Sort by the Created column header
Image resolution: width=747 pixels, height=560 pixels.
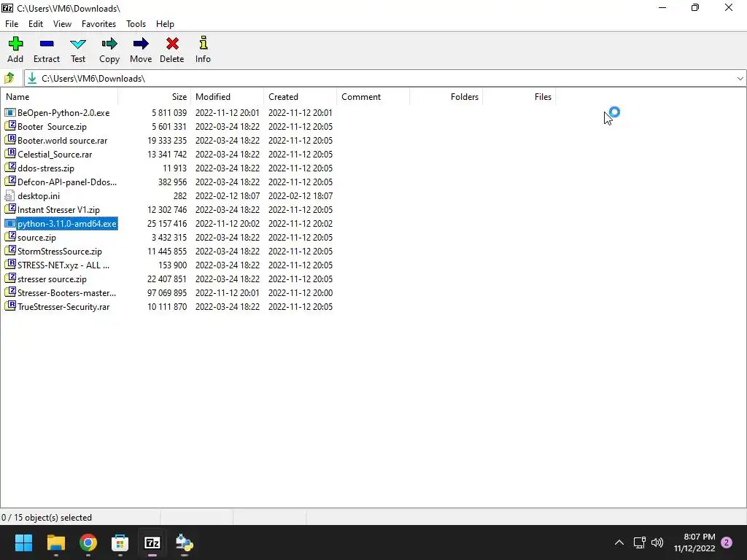(x=300, y=97)
